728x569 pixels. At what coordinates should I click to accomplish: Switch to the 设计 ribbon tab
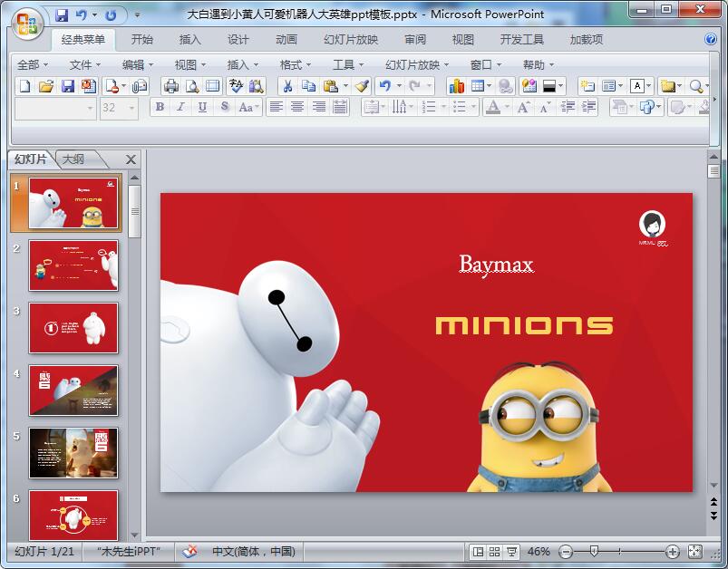point(238,40)
